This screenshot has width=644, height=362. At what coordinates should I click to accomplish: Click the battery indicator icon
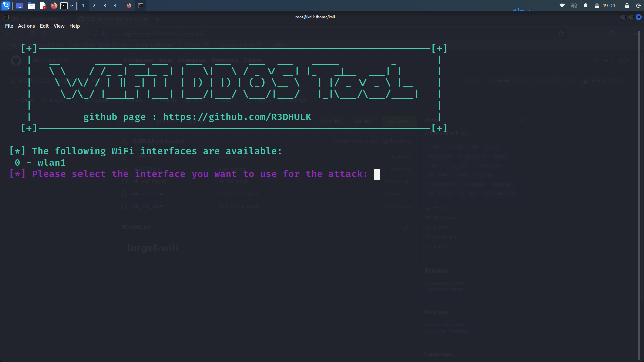click(596, 5)
